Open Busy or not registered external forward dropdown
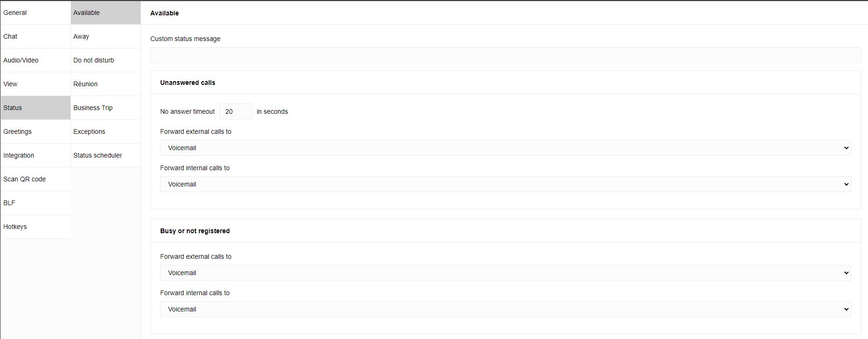The image size is (868, 339). tap(505, 273)
